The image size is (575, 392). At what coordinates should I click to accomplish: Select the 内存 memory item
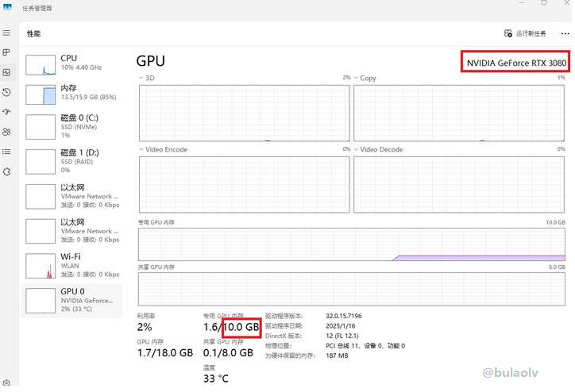71,94
